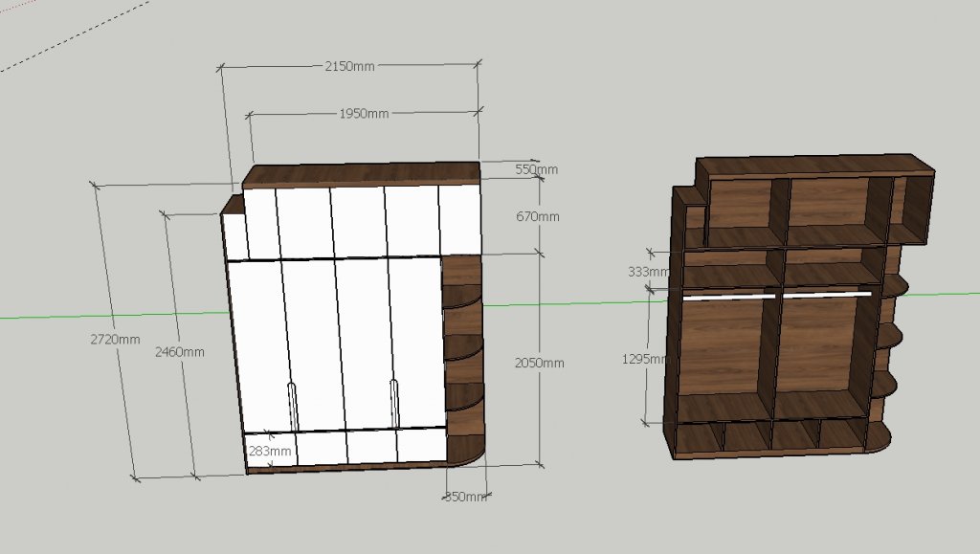This screenshot has width=980, height=554.
Task: Click the 2460mm dimension label
Action: pos(179,352)
